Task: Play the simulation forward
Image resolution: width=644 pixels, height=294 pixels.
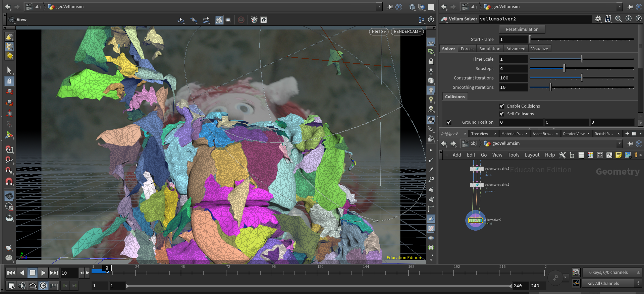Action: tap(43, 273)
